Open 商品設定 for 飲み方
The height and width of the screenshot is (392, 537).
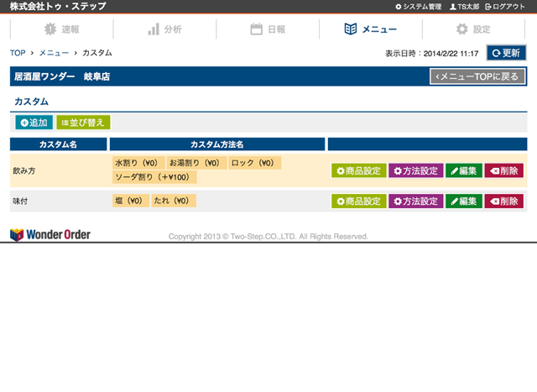click(x=358, y=170)
